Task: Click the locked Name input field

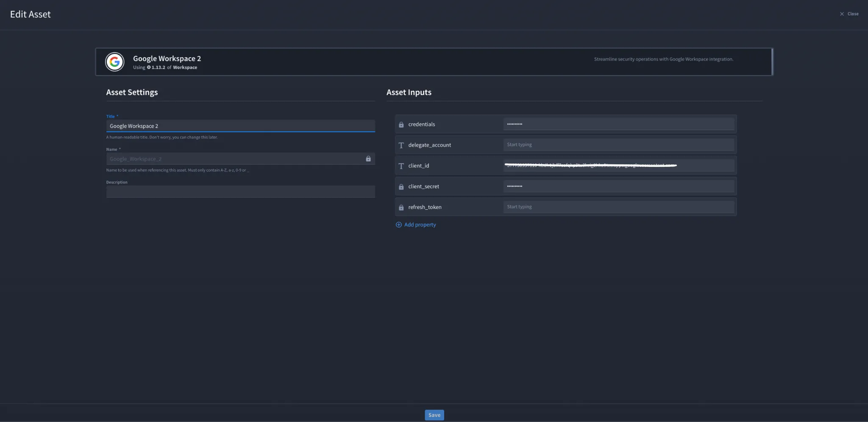Action: pos(240,159)
